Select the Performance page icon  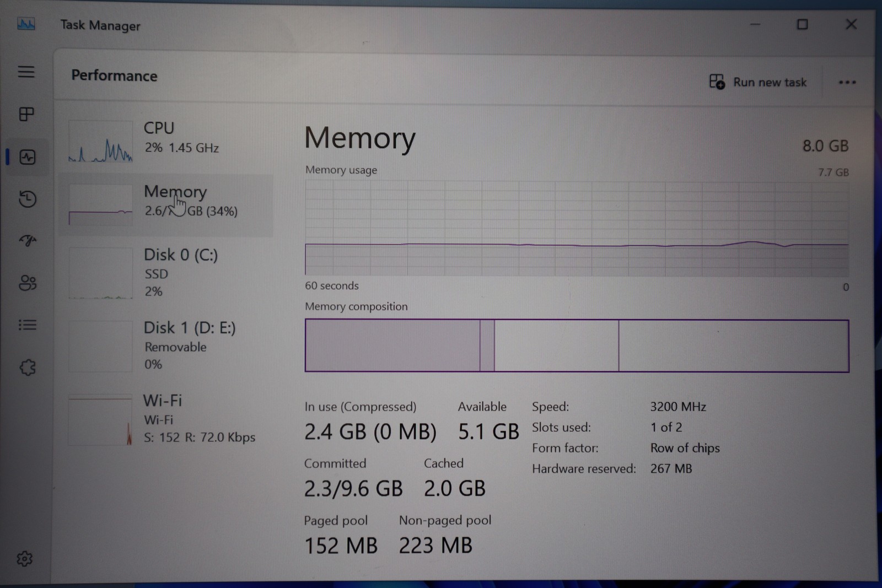click(x=27, y=157)
